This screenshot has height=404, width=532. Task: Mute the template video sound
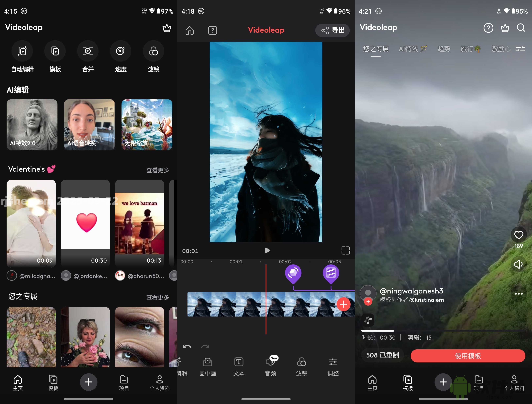[519, 264]
